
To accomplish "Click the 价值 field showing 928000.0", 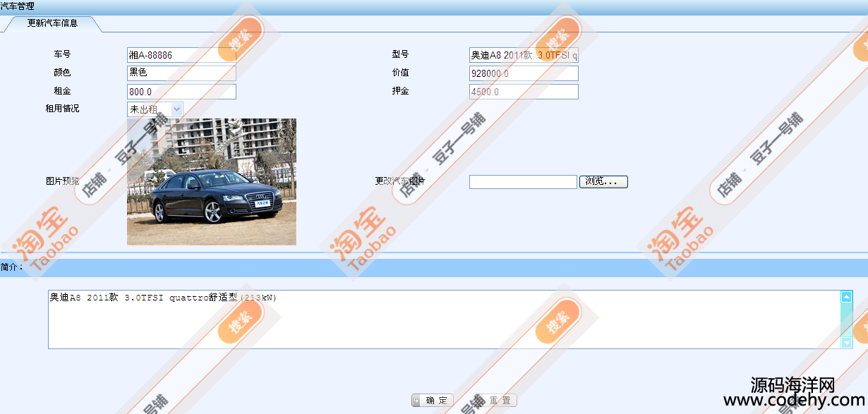I will pos(524,73).
